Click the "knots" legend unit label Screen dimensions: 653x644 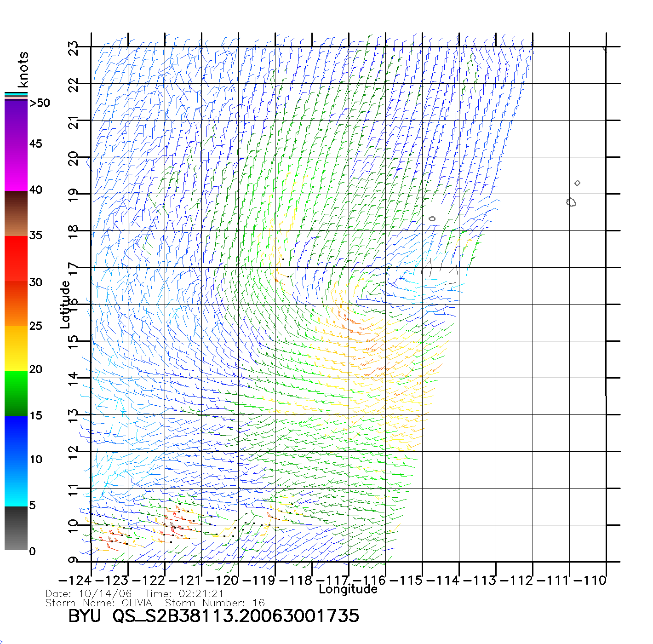(x=23, y=69)
